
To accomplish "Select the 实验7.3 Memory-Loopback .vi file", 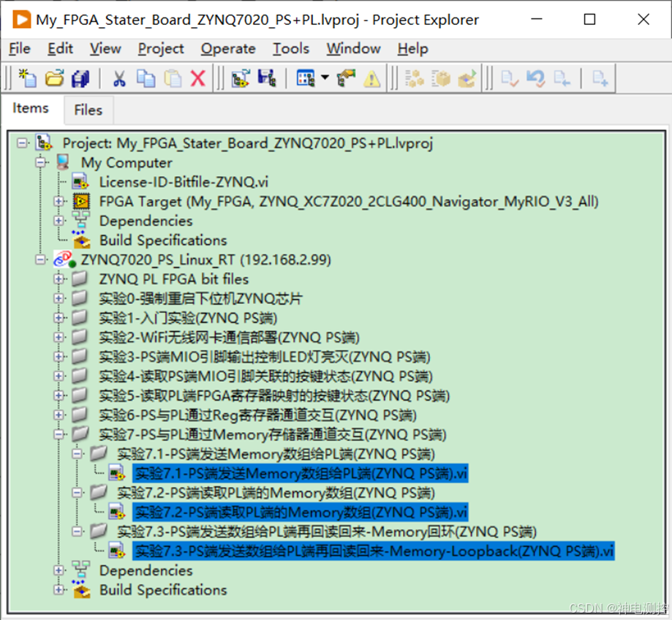I will (x=374, y=551).
